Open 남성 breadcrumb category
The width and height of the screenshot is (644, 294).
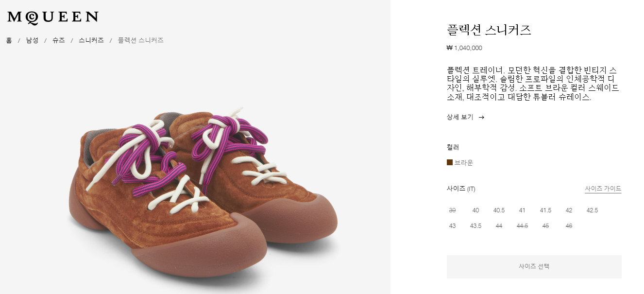coord(32,40)
